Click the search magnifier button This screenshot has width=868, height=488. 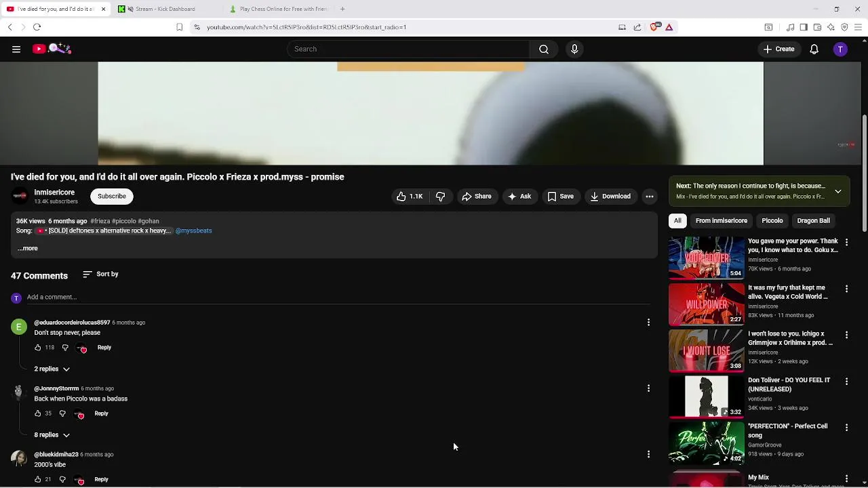coord(544,49)
